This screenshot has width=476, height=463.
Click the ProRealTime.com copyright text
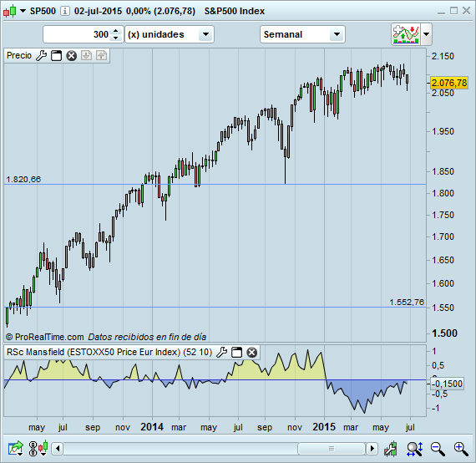click(44, 337)
